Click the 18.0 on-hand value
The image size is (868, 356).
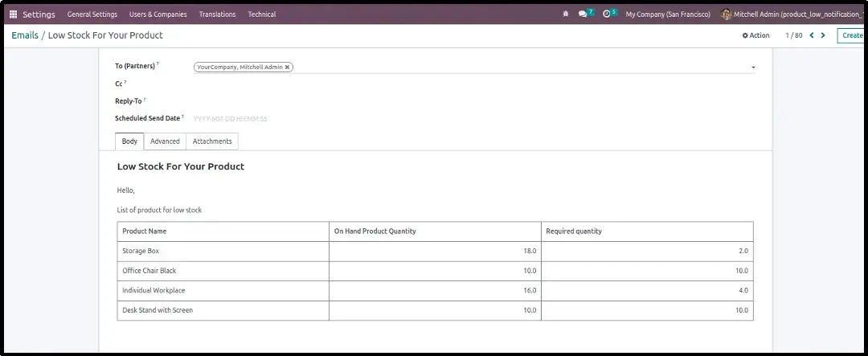[x=530, y=251]
